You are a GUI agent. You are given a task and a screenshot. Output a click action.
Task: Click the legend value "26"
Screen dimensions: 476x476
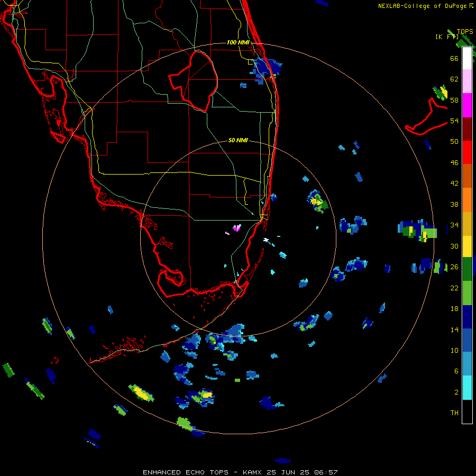pyautogui.click(x=454, y=267)
